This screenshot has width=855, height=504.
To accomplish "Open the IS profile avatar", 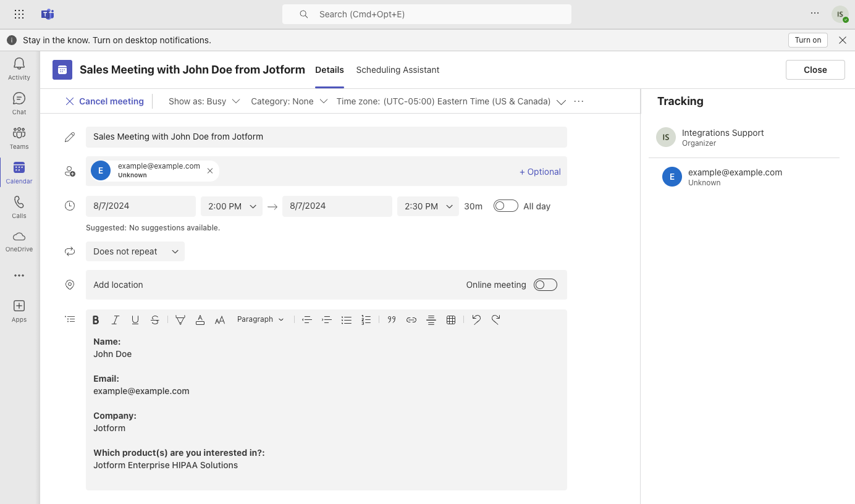I will (x=840, y=14).
